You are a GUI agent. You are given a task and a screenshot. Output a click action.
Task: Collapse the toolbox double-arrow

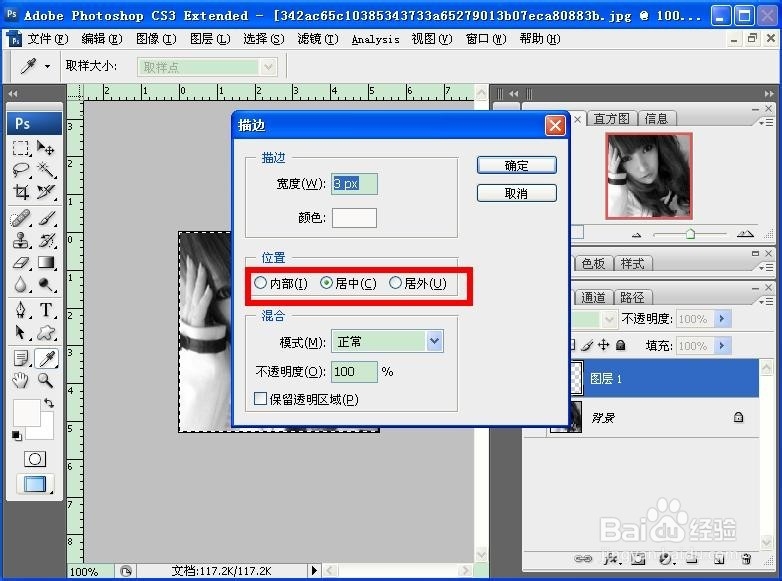tap(13, 93)
